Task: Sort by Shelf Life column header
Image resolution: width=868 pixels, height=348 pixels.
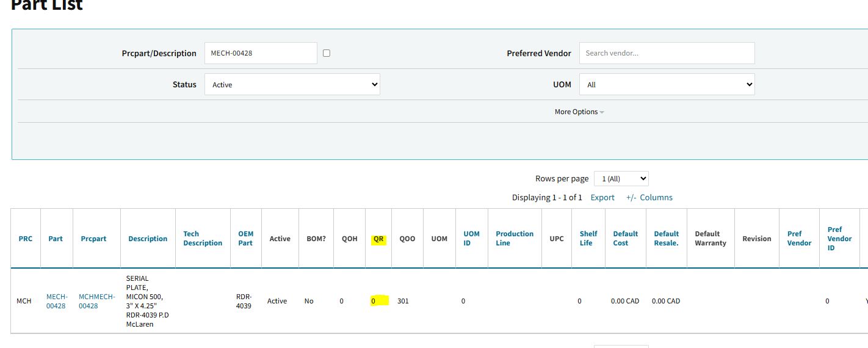Action: 588,238
